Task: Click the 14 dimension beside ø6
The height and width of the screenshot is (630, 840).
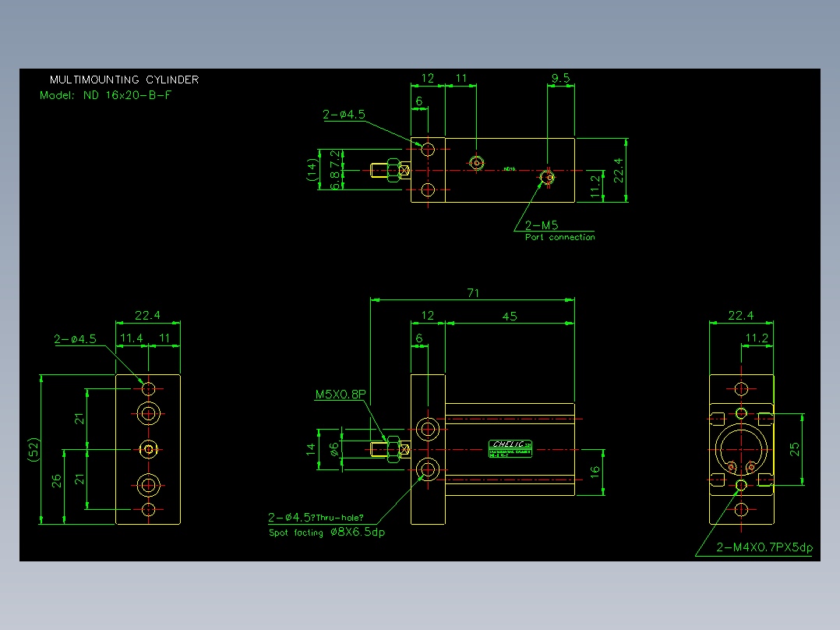Action: pos(311,449)
